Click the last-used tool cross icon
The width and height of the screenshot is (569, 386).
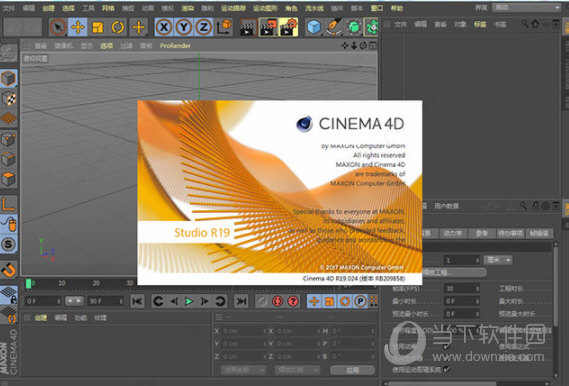tap(138, 27)
